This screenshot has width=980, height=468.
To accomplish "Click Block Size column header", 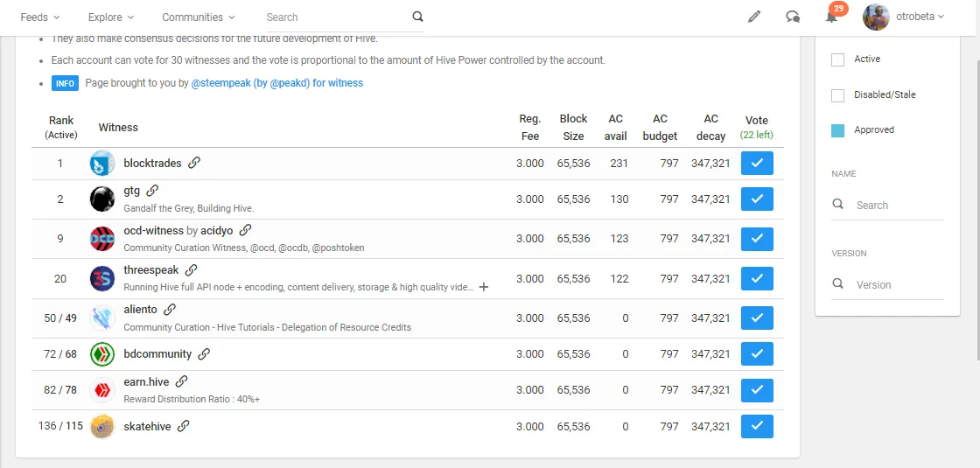I will point(573,127).
